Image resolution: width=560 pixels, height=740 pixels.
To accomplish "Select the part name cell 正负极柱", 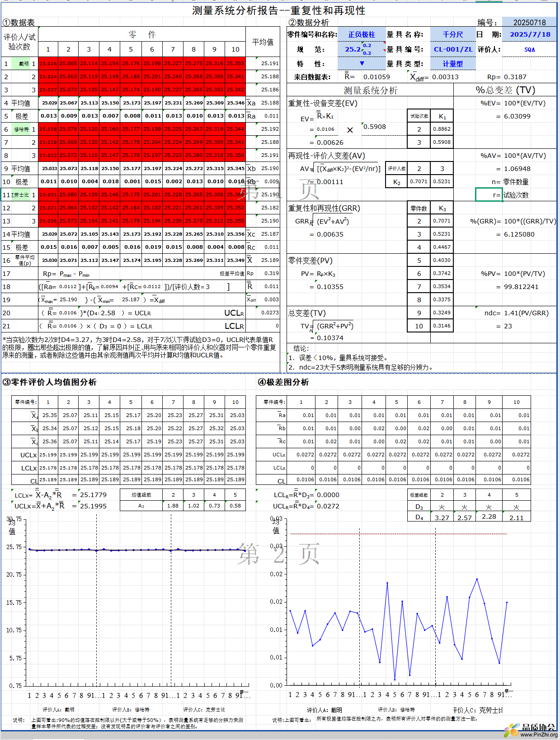I will [362, 34].
